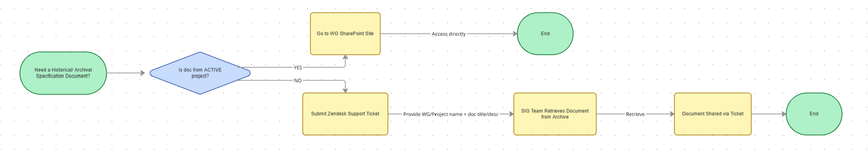Click the 'Submit Zendesk Support Ticket' box
This screenshot has height=150, width=868.
pyautogui.click(x=345, y=114)
